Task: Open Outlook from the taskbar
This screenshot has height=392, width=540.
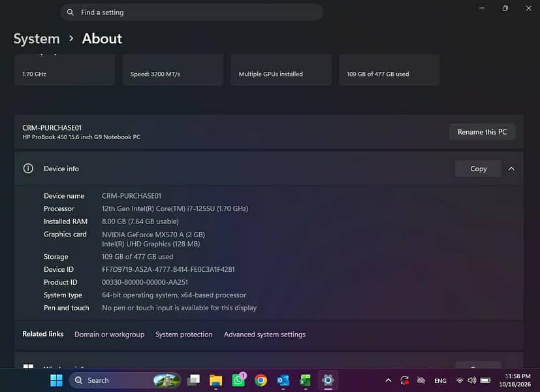Action: point(283,380)
